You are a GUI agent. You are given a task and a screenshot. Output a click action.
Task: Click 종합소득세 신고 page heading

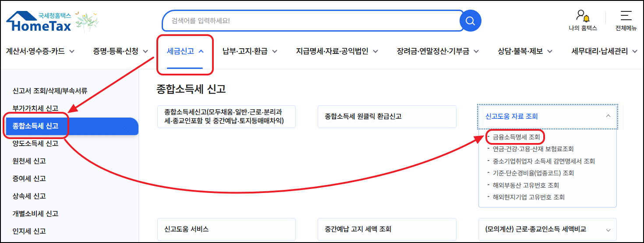[x=191, y=89]
